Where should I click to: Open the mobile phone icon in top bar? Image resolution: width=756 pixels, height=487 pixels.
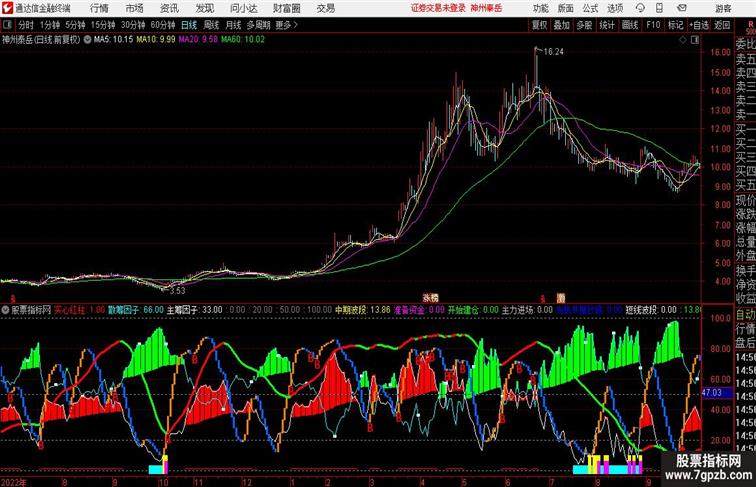[x=659, y=8]
